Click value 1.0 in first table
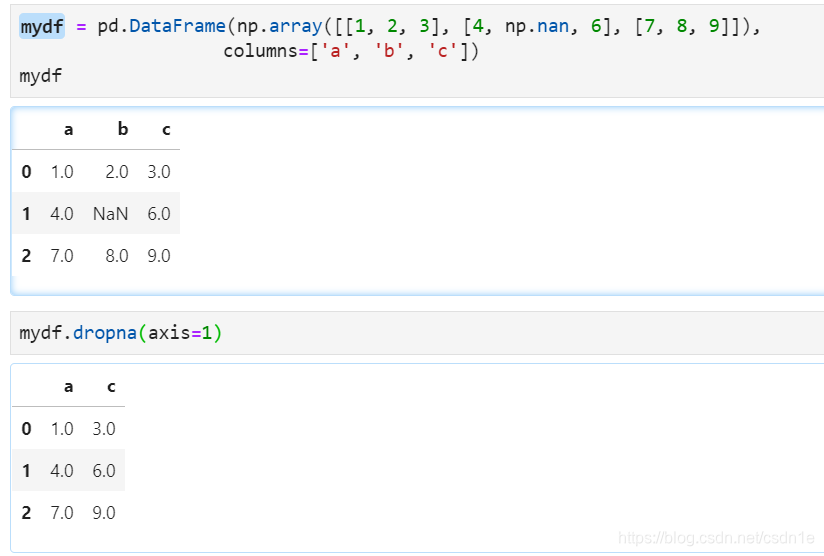Image resolution: width=824 pixels, height=556 pixels. coord(62,172)
